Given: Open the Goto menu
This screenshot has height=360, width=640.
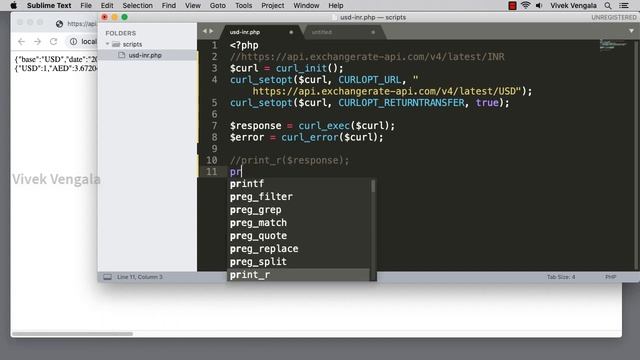Looking at the screenshot, I should click(218, 5).
